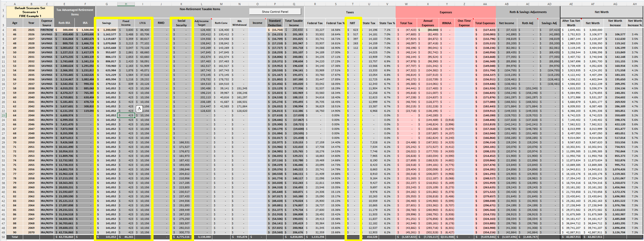Click the Adj Income Target header cell
This screenshot has height=241, width=644.
click(201, 23)
